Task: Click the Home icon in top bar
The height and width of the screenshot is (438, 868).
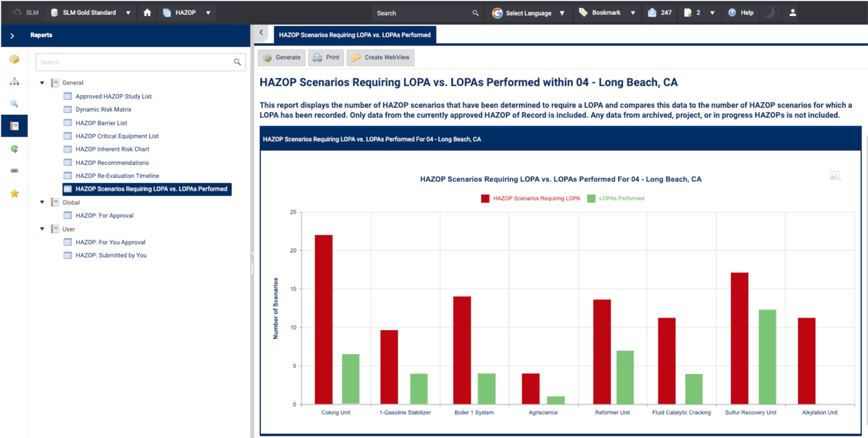Action: coord(147,12)
